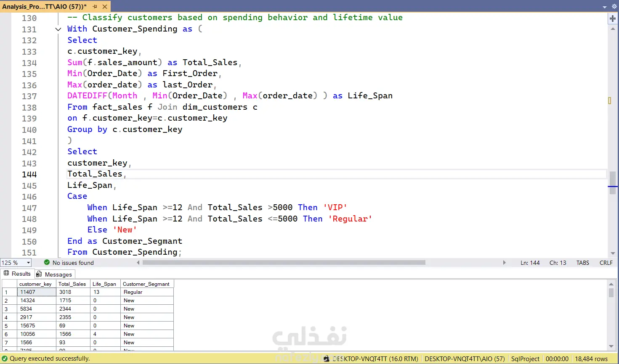
Task: Click line number 144 in the margin
Action: coord(29,174)
